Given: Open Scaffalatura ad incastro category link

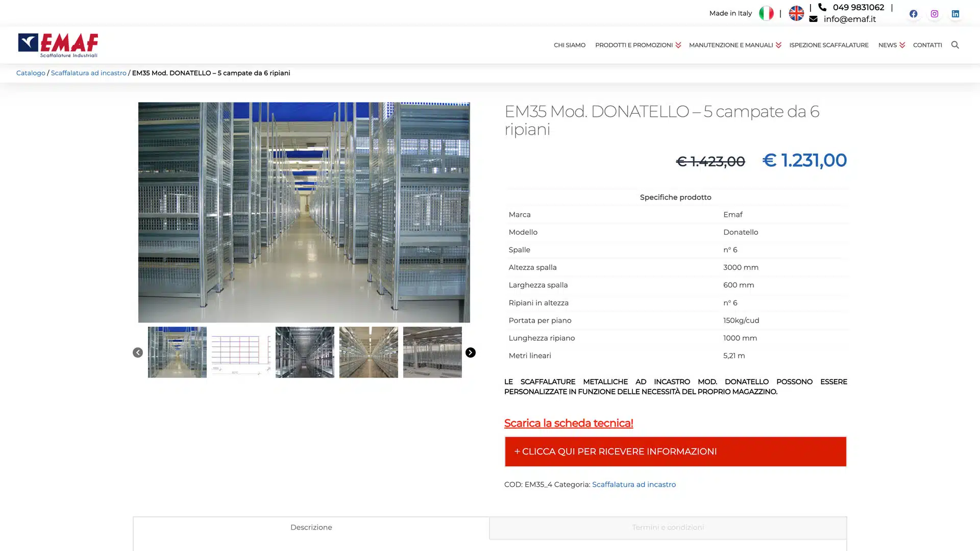Looking at the screenshot, I should pyautogui.click(x=634, y=485).
